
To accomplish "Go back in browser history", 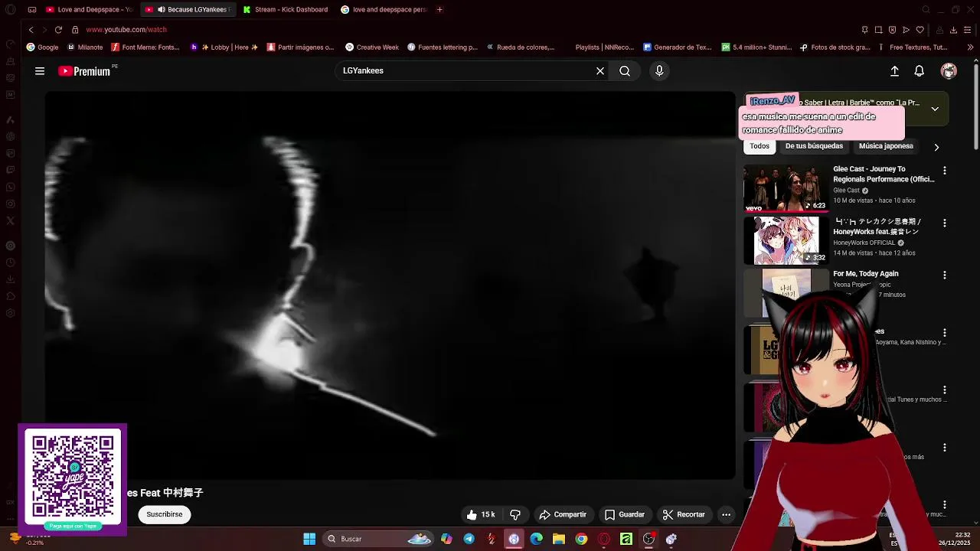I will coord(31,30).
